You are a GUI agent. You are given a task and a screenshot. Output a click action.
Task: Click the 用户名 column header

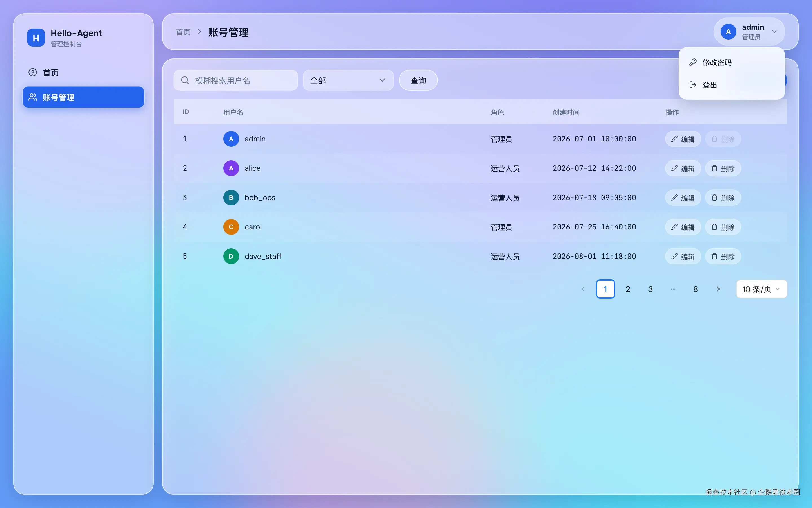pyautogui.click(x=233, y=112)
